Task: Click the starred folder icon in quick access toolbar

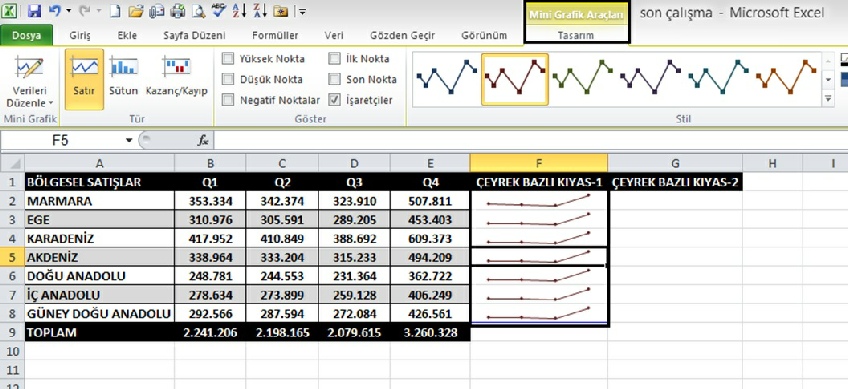Action: pyautogui.click(x=281, y=10)
